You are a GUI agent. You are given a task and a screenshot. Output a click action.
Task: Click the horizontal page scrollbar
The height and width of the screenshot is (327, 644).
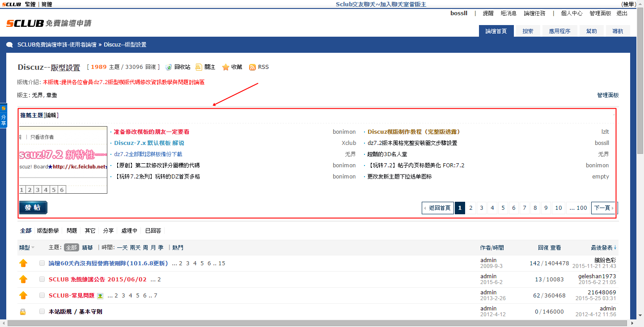[318, 323]
